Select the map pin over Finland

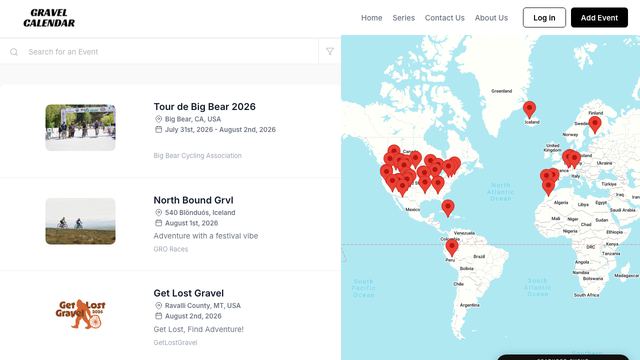(595, 124)
